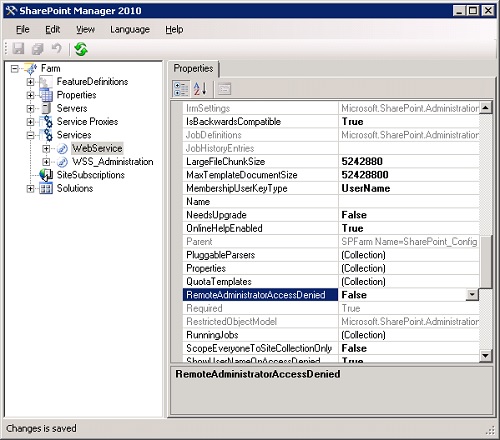
Task: Open the Edit menu
Action: click(53, 29)
